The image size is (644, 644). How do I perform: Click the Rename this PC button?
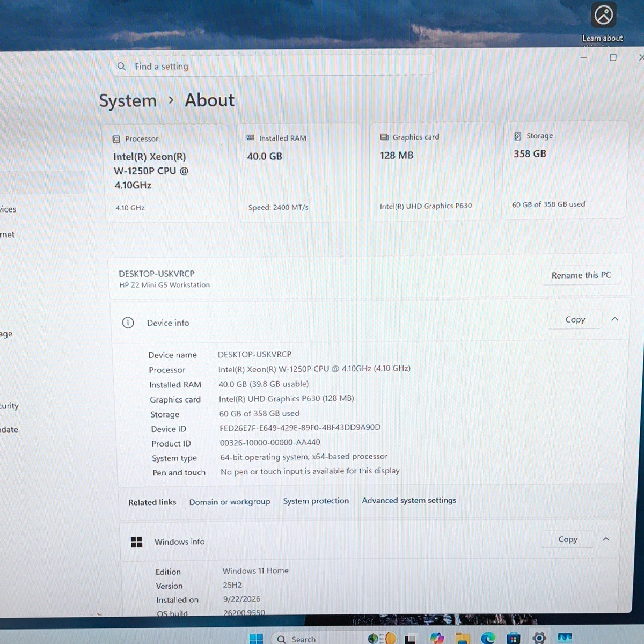coord(581,275)
